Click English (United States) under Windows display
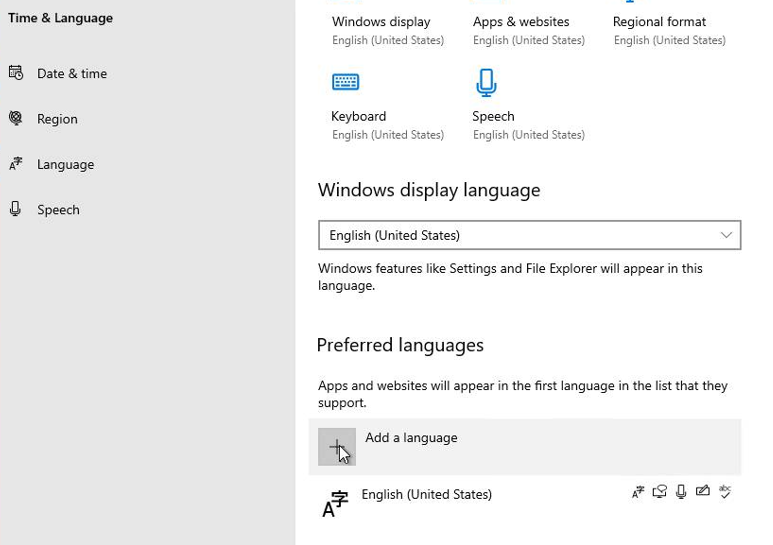Viewport: 773px width, 545px height. tap(388, 40)
